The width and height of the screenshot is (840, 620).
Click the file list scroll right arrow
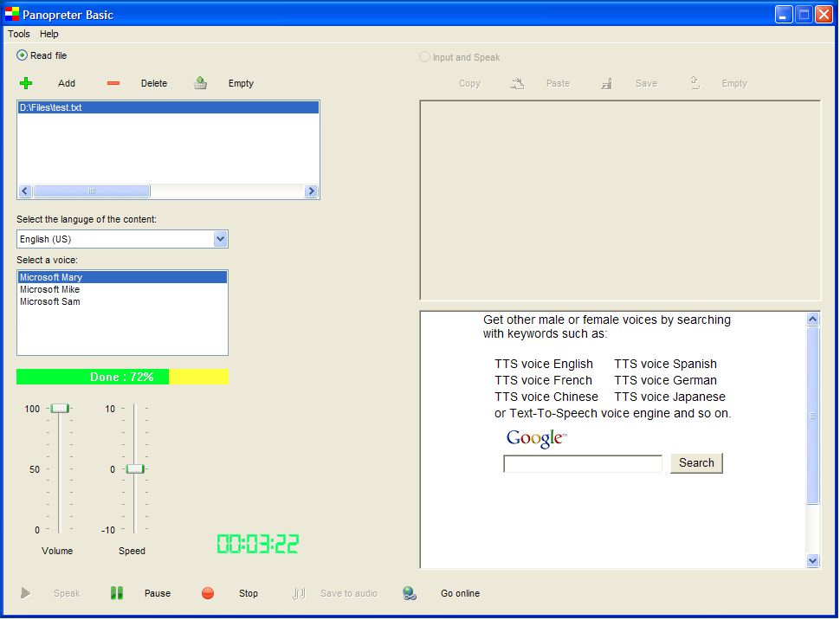(311, 191)
